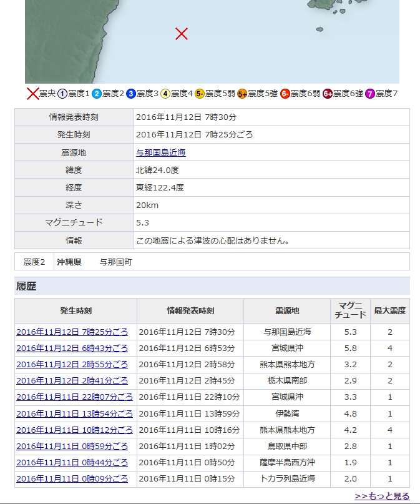The height and width of the screenshot is (504, 420).
Task: Open the 2016年11月11日 22時07分ごろ history link
Action: (74, 397)
